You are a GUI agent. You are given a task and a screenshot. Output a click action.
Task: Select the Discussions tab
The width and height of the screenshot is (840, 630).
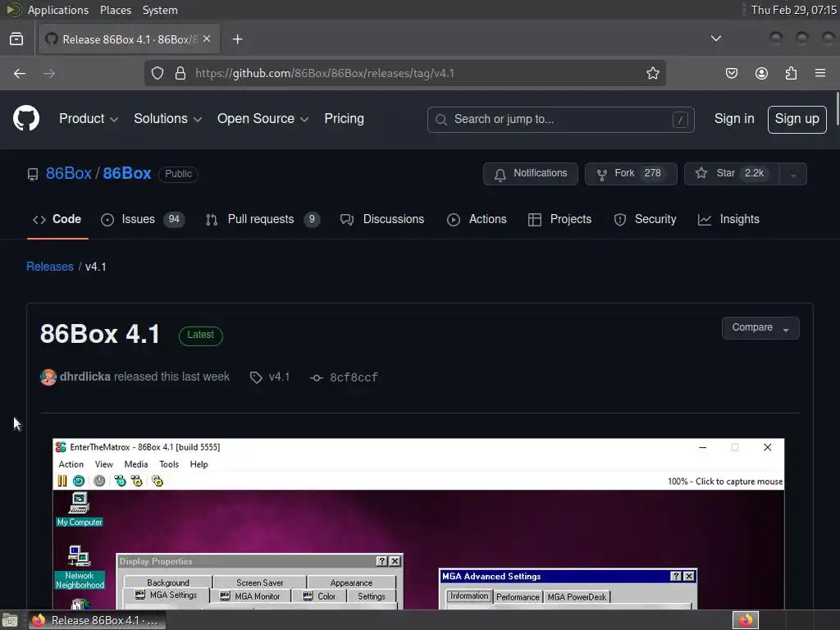point(382,219)
